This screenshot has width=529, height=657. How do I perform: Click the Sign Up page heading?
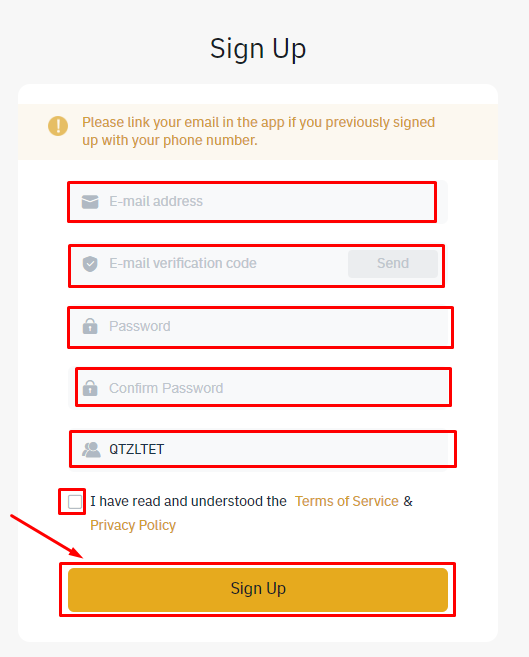258,49
